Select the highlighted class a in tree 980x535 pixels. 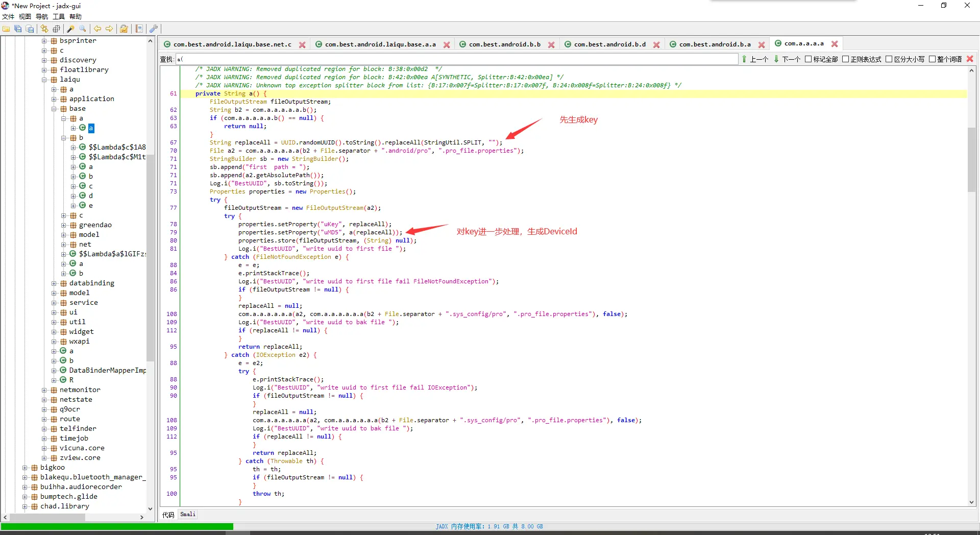tap(91, 128)
